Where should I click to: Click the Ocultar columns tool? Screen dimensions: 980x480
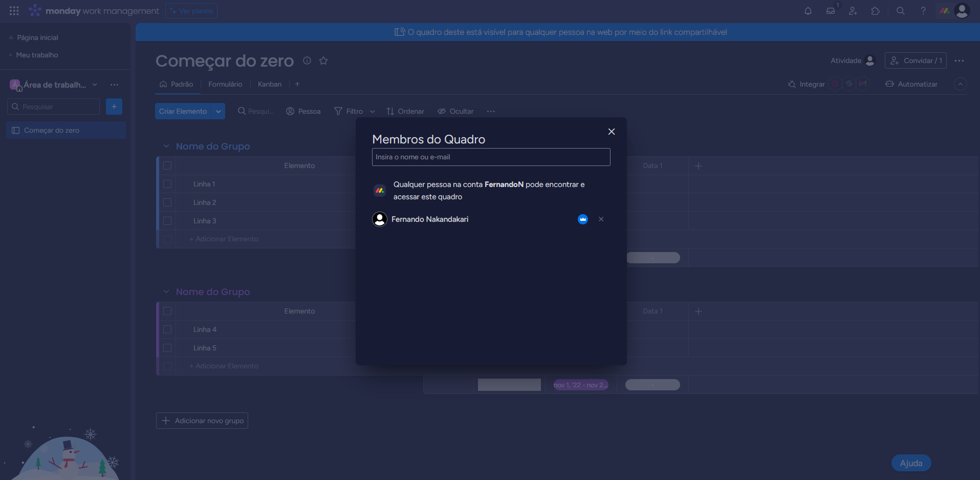pyautogui.click(x=455, y=111)
